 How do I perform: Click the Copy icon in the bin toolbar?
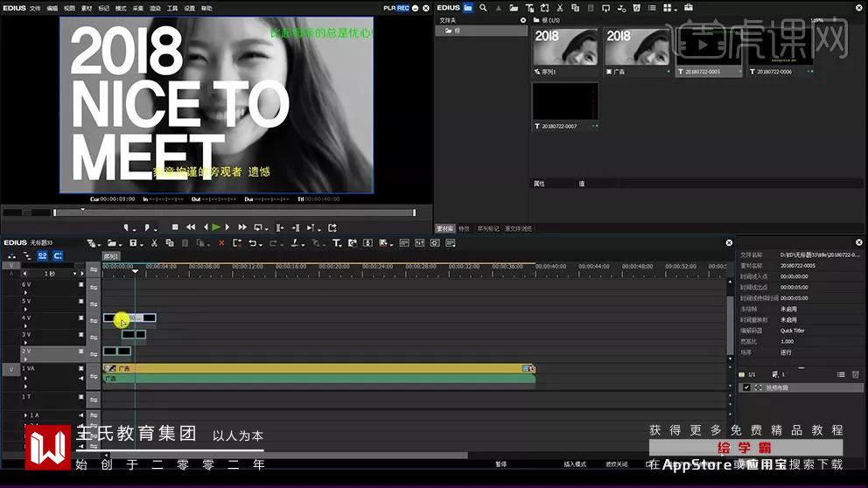[575, 8]
